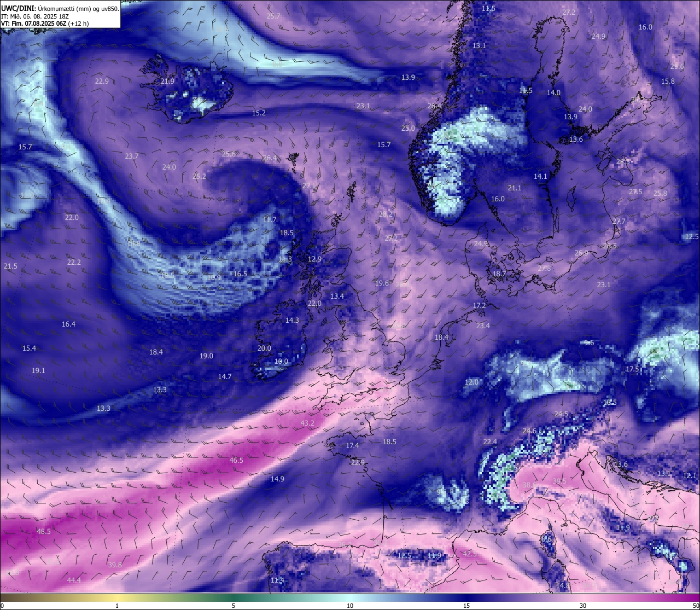Click the 25.8 value on the map
The width and height of the screenshot is (700, 610).
660,193
